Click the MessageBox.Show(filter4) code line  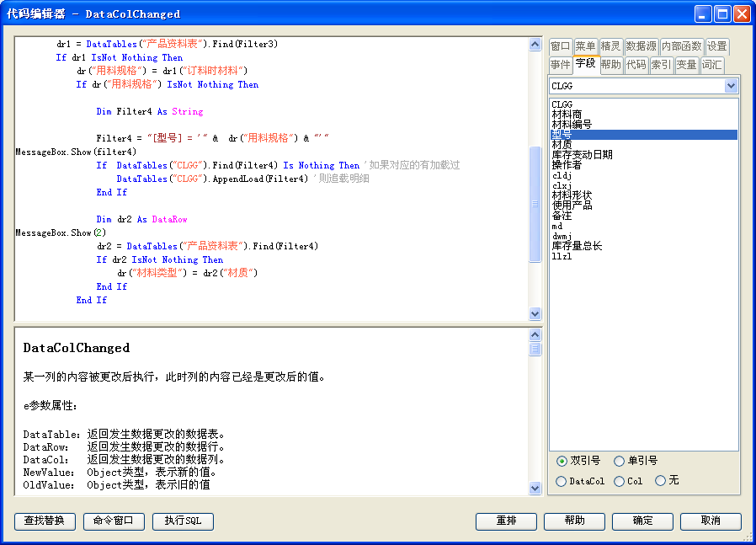(76, 152)
